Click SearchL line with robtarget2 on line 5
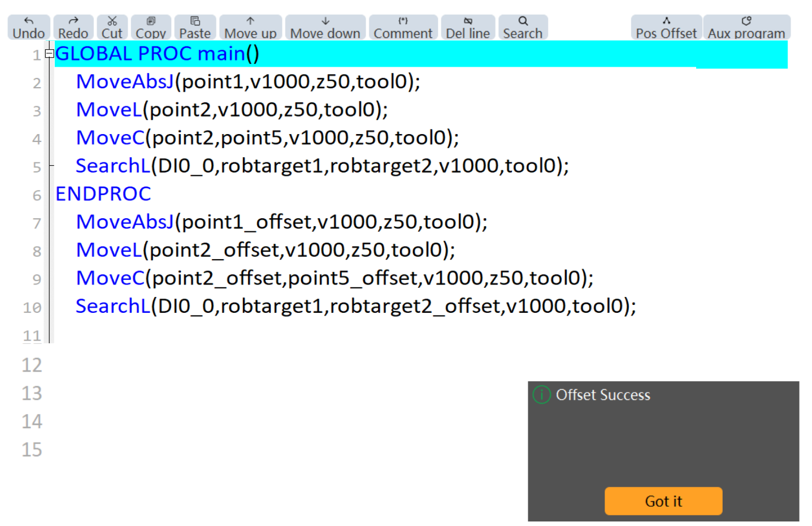The height and width of the screenshot is (526, 812). (322, 166)
